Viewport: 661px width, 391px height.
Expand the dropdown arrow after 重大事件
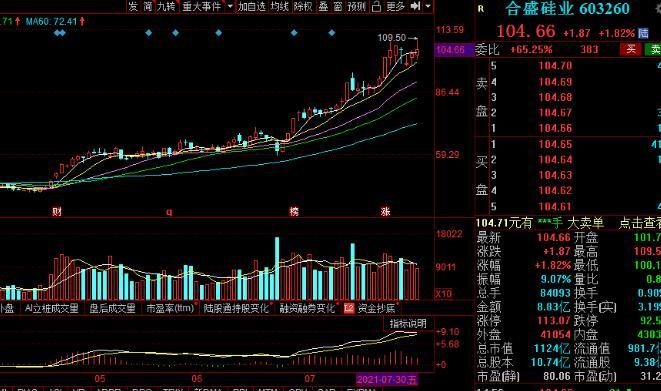(230, 6)
